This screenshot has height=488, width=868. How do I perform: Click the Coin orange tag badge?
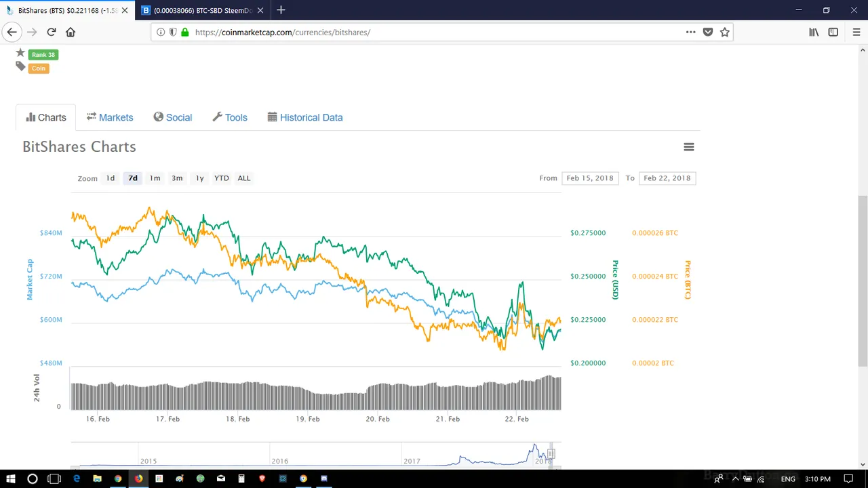(39, 68)
